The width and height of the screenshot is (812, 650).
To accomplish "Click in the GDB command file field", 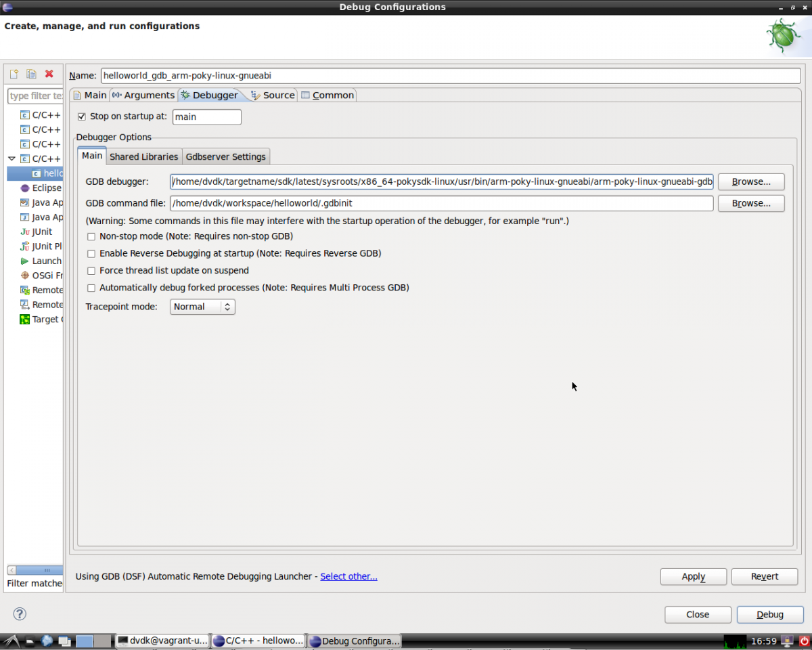I will point(441,203).
